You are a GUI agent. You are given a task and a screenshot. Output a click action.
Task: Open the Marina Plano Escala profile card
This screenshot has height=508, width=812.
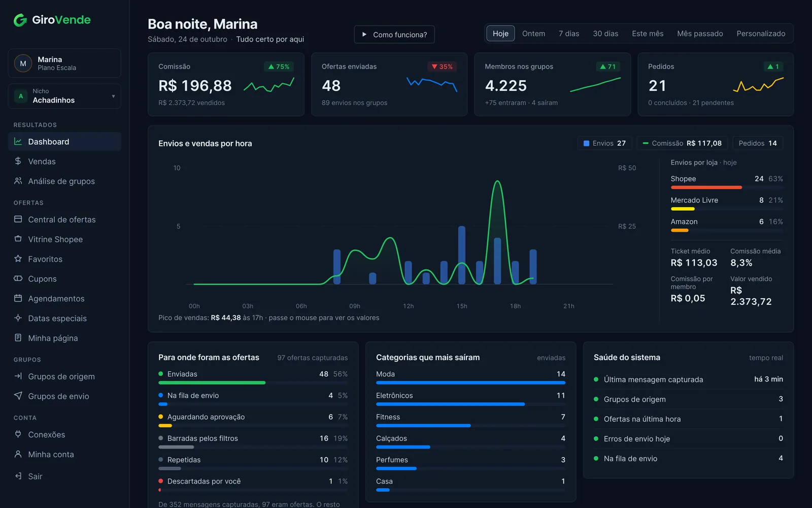(x=64, y=63)
